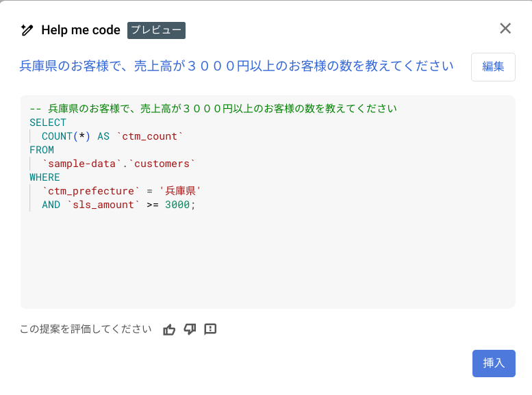Click the 3000 value in the code
This screenshot has height=395, width=532.
(x=177, y=205)
